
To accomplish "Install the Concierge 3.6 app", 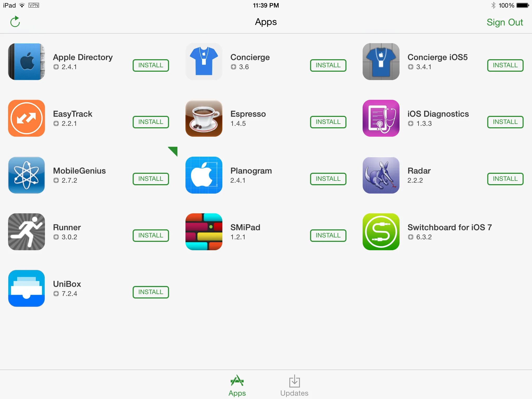I will click(328, 65).
